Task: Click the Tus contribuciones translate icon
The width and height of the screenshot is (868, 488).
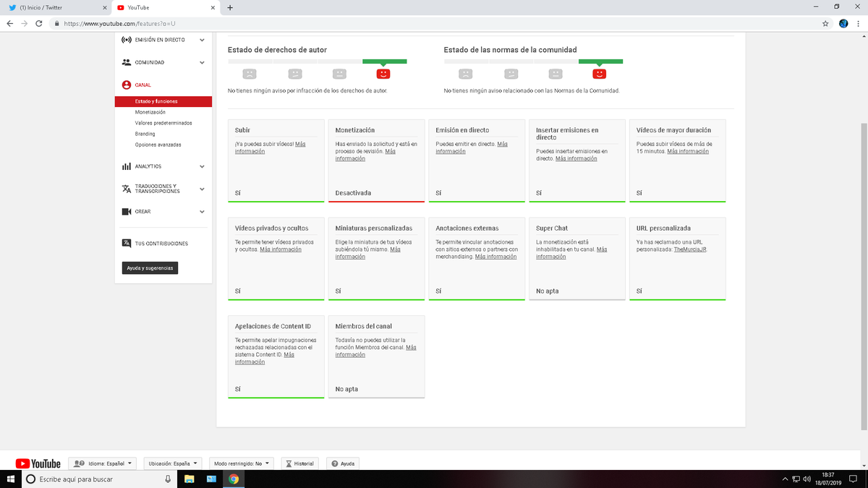Action: click(127, 244)
